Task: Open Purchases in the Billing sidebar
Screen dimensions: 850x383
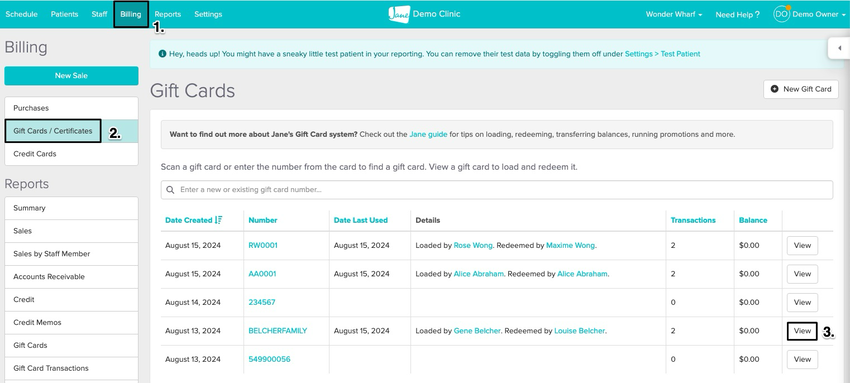Action: pos(71,108)
